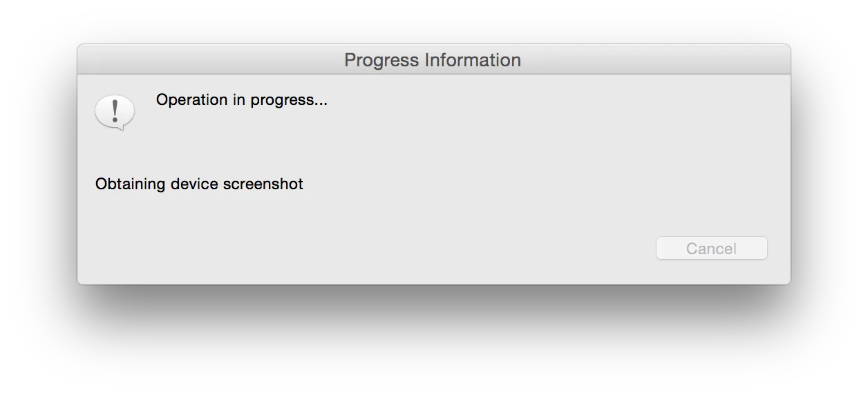
Task: Click empty space left of the Cancel button
Action: point(484,249)
